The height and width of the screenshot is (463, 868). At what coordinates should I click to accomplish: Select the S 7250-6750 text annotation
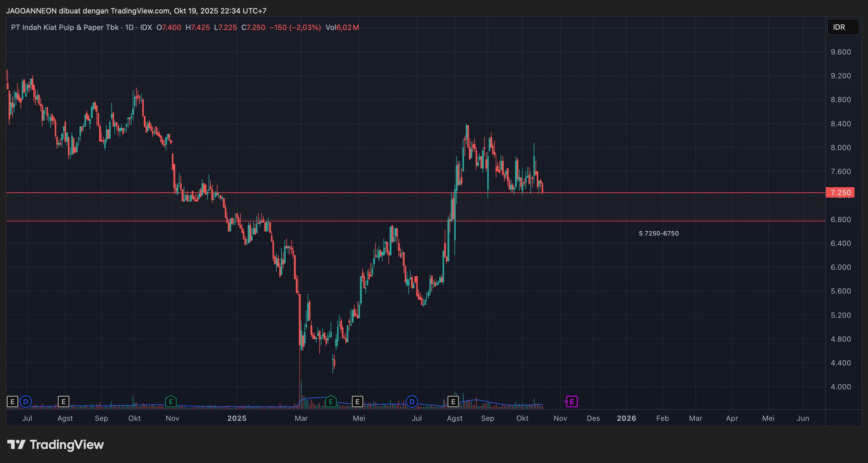(x=658, y=233)
